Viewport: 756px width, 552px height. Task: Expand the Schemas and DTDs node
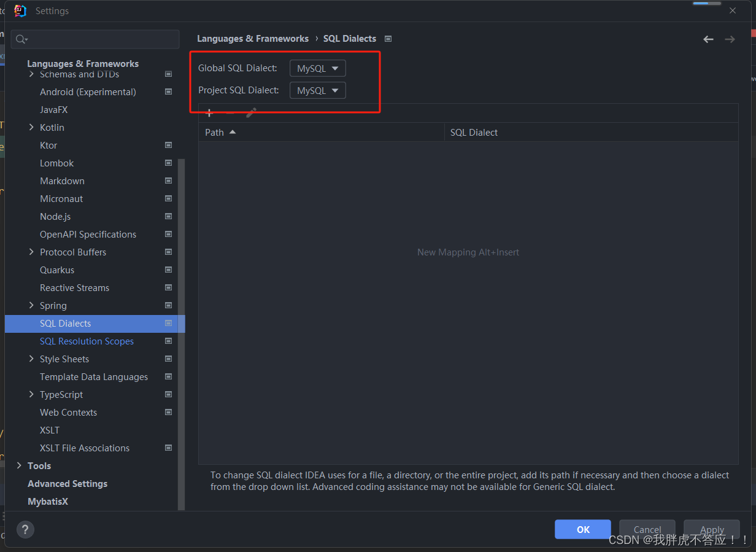(x=31, y=74)
